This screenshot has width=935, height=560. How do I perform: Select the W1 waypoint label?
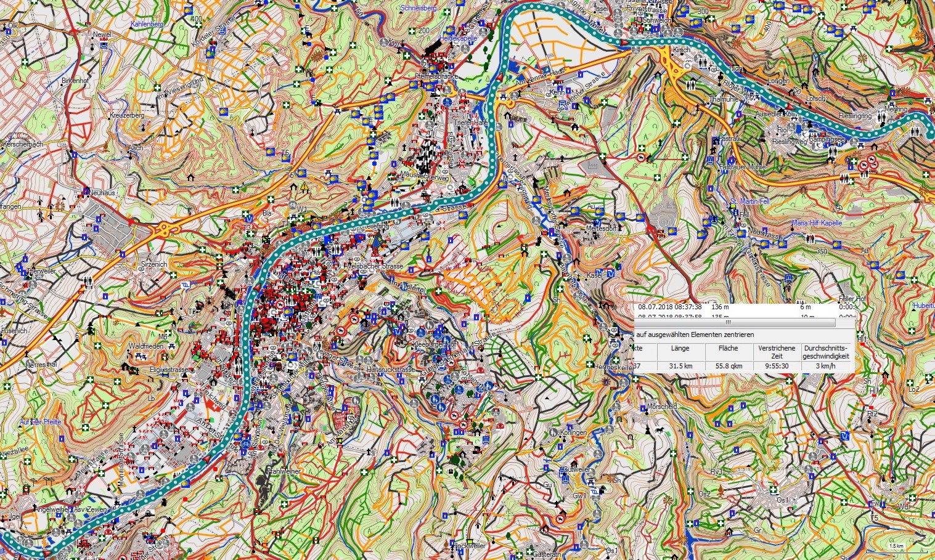click(x=302, y=209)
